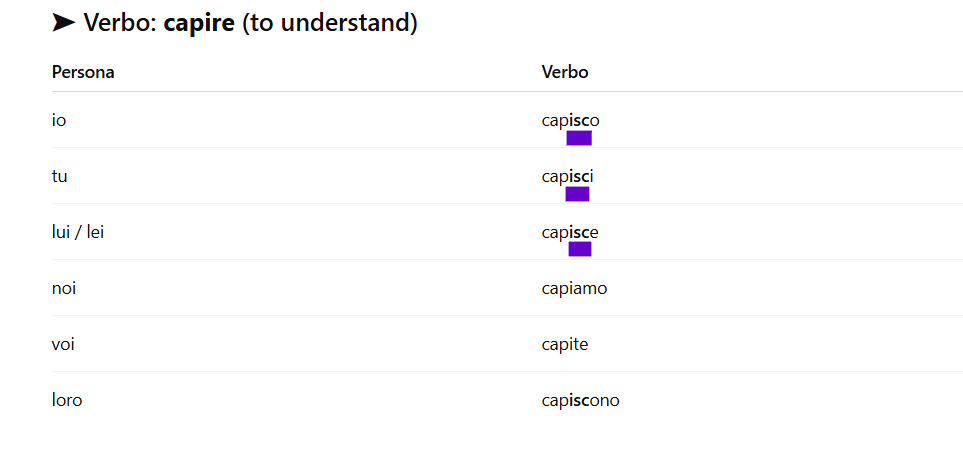Click the word capisce
This screenshot has height=461, width=963.
(570, 233)
